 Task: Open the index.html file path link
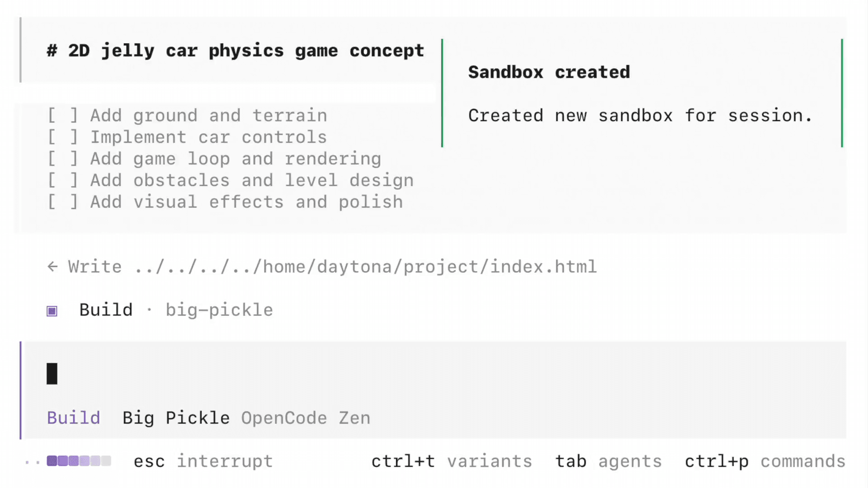pyautogui.click(x=365, y=267)
